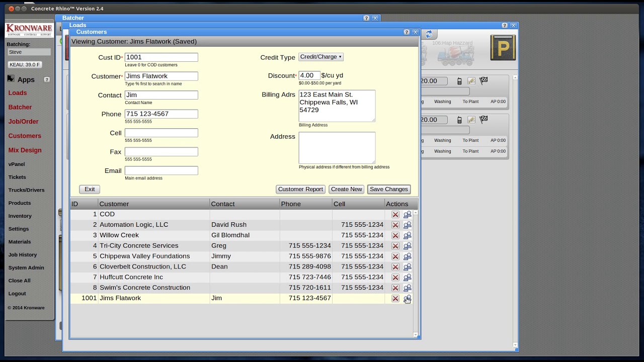Open help for the Customers window

407,32
